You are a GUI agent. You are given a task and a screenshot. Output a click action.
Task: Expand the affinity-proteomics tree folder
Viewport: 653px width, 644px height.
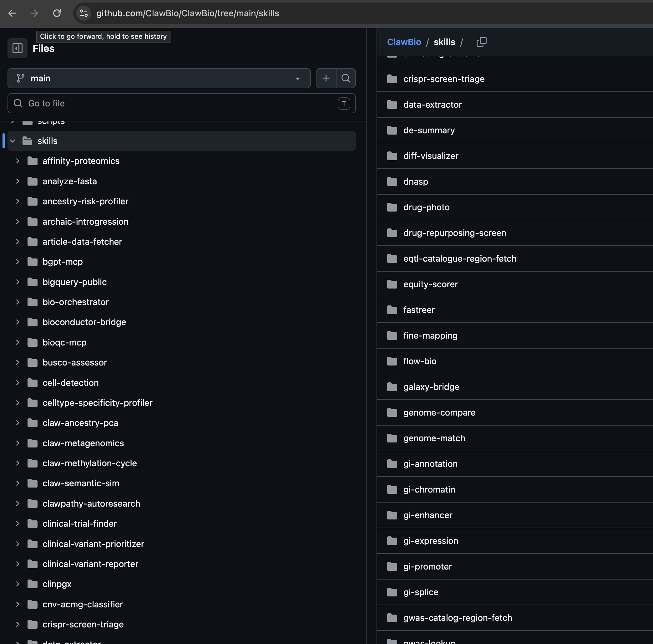[x=18, y=161]
